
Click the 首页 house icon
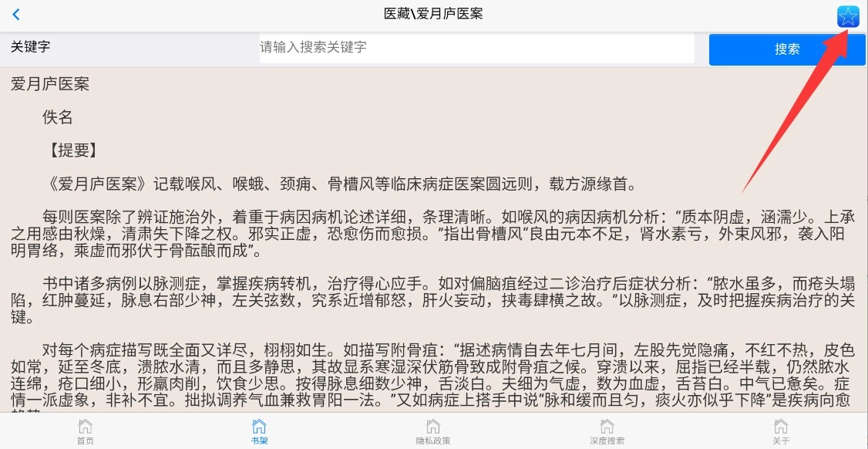[86, 426]
